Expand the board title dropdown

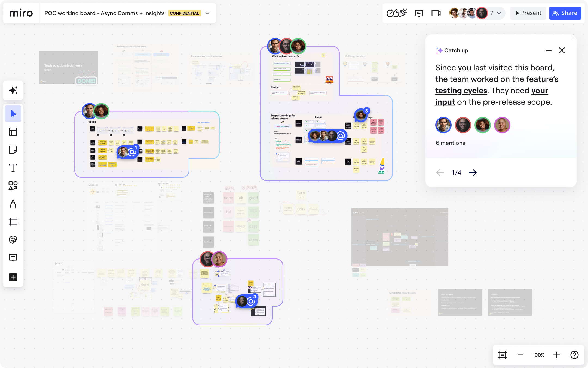208,13
